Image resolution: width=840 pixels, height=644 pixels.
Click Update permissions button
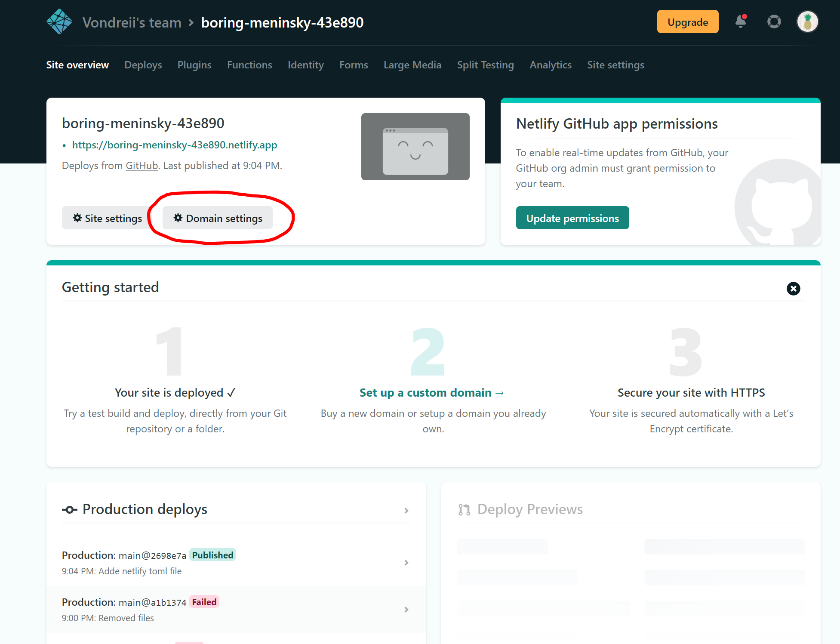(572, 218)
